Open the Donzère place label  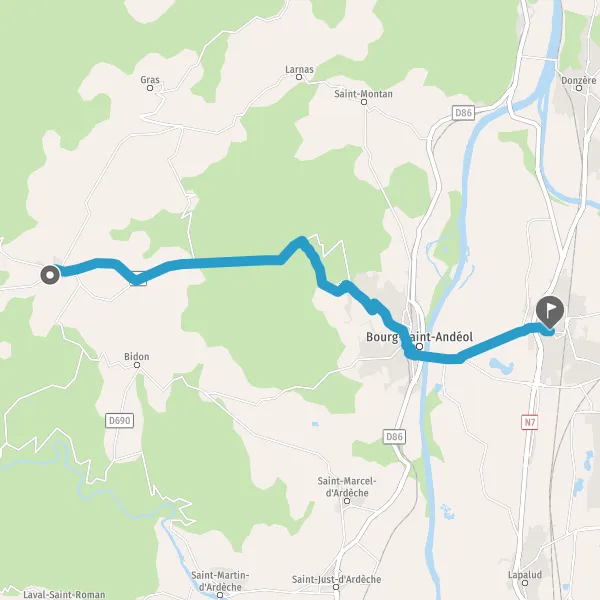579,80
